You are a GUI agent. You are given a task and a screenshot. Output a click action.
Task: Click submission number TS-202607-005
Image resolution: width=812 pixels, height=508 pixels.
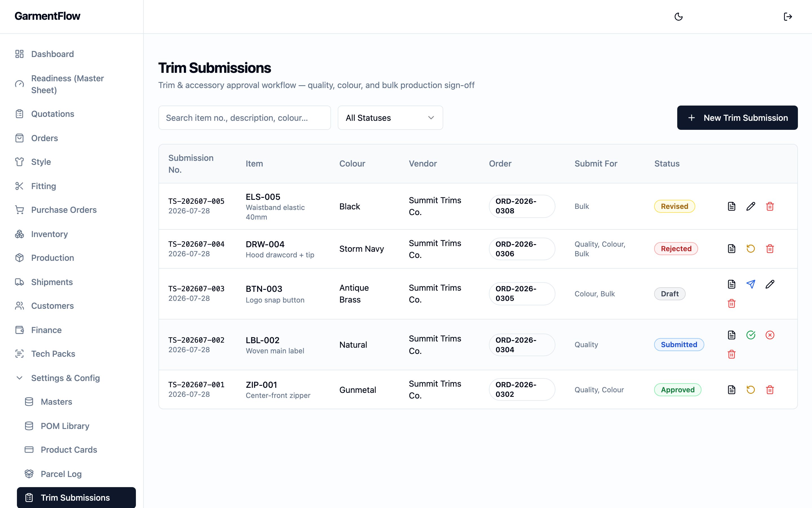(x=196, y=201)
